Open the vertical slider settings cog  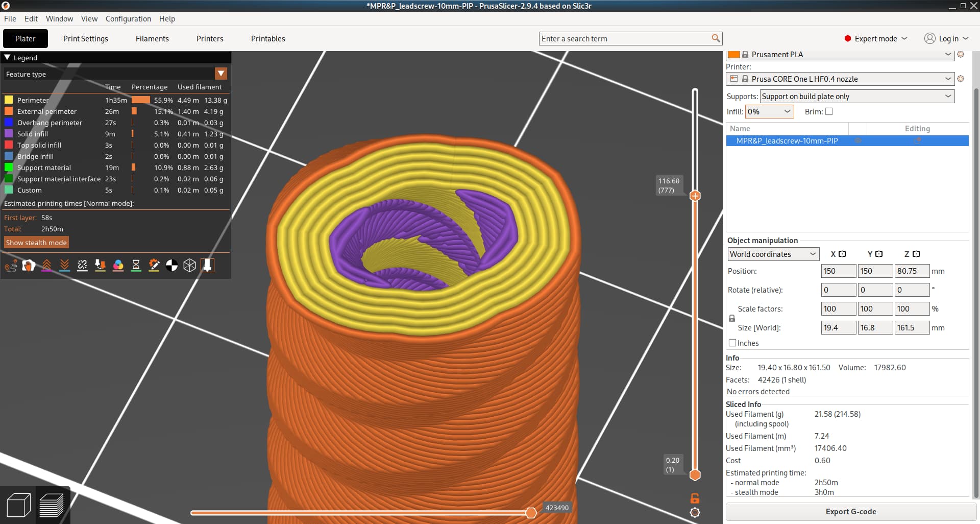click(695, 513)
